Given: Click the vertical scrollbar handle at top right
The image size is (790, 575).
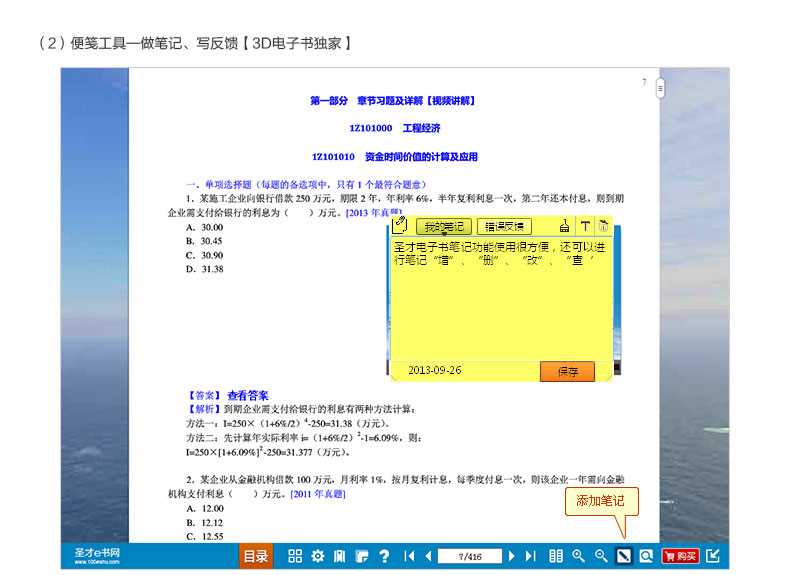Looking at the screenshot, I should [x=661, y=90].
